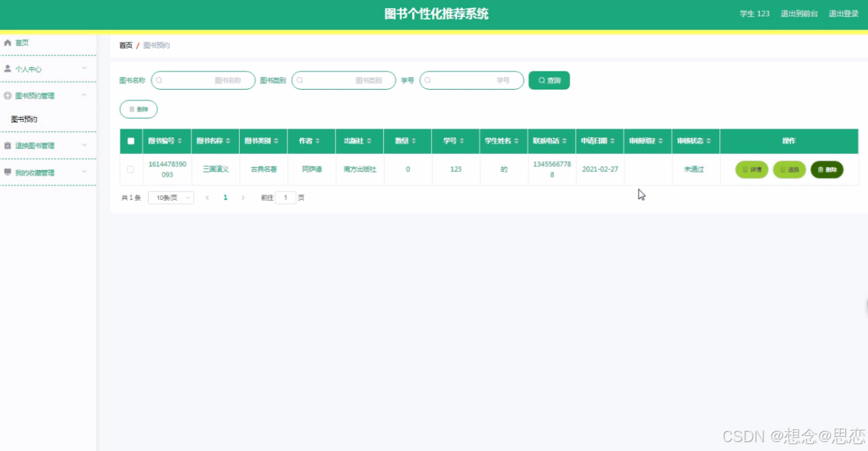Image resolution: width=868 pixels, height=451 pixels.
Task: Click the 图书预约管理 sidebar icon
Action: pyautogui.click(x=8, y=96)
